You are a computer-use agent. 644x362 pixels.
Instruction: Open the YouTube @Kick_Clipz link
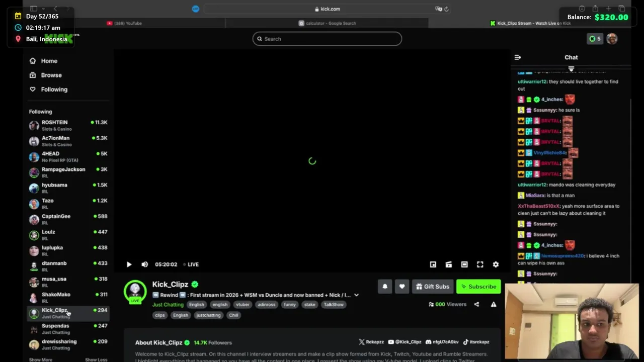(405, 342)
